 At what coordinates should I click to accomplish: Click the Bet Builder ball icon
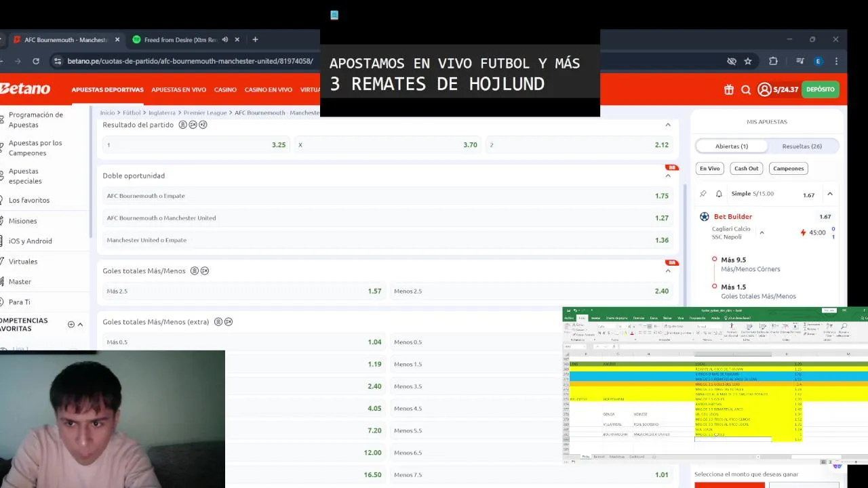click(x=704, y=217)
